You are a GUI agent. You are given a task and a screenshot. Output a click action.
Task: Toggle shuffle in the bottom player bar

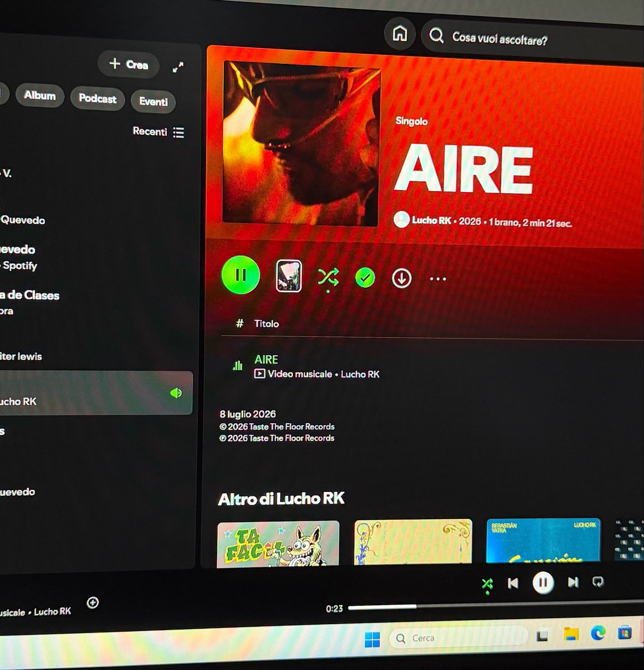coord(487,584)
